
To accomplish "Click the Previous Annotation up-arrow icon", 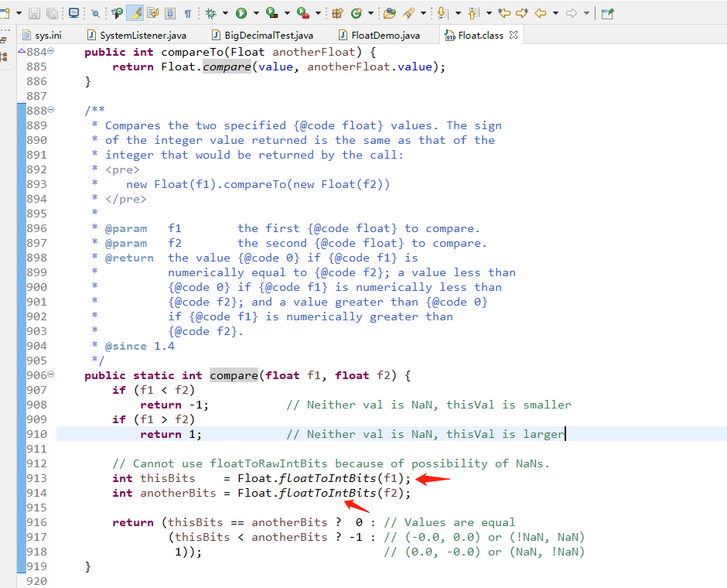I will [x=473, y=13].
